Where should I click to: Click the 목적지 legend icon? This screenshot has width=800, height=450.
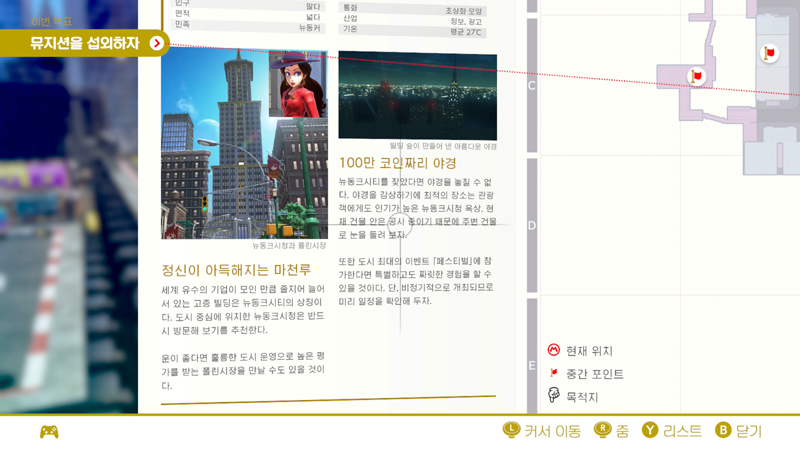[554, 395]
